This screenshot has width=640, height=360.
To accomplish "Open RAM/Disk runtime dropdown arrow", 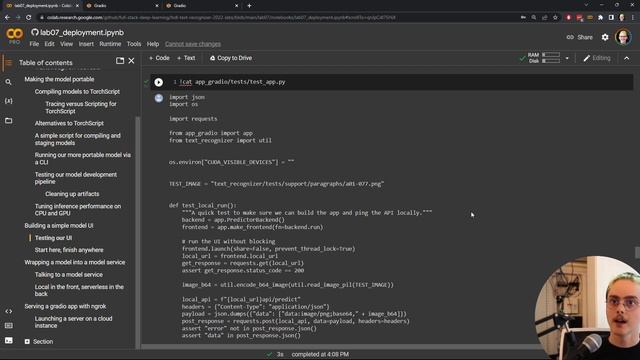I will coord(567,58).
